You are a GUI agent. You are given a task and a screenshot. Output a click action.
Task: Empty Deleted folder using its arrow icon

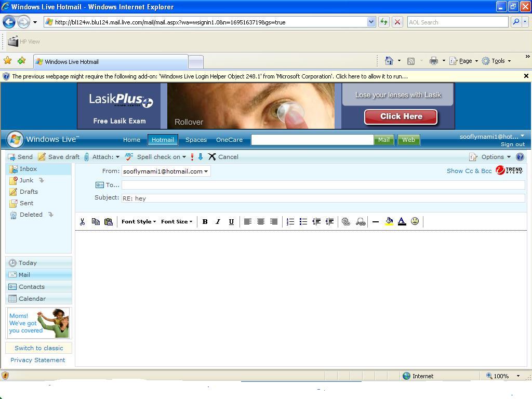50,215
